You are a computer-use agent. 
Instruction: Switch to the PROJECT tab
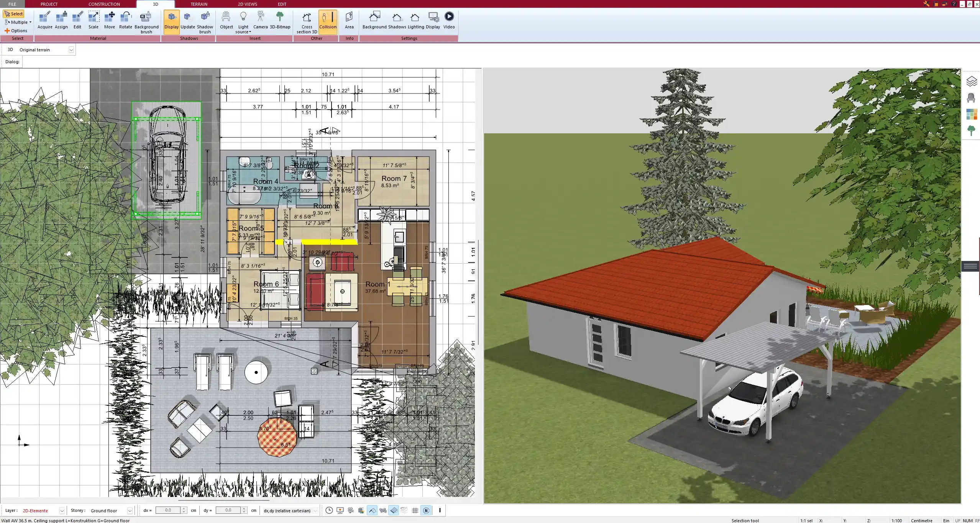[49, 4]
